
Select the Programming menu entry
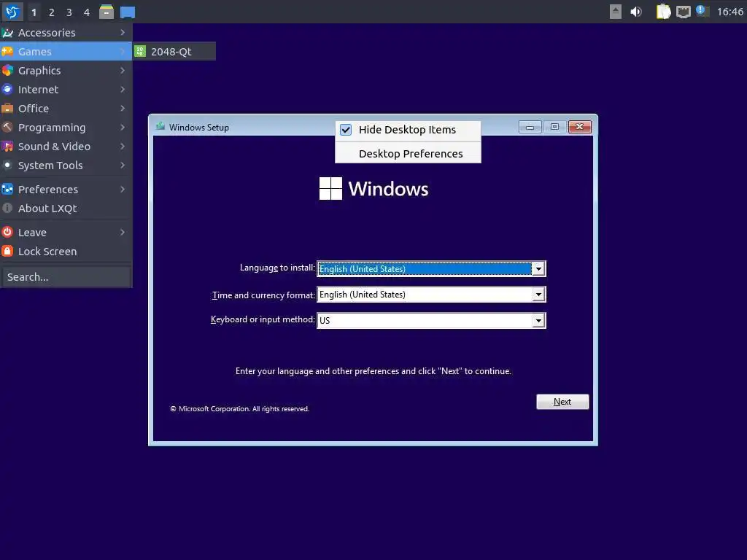pos(66,127)
